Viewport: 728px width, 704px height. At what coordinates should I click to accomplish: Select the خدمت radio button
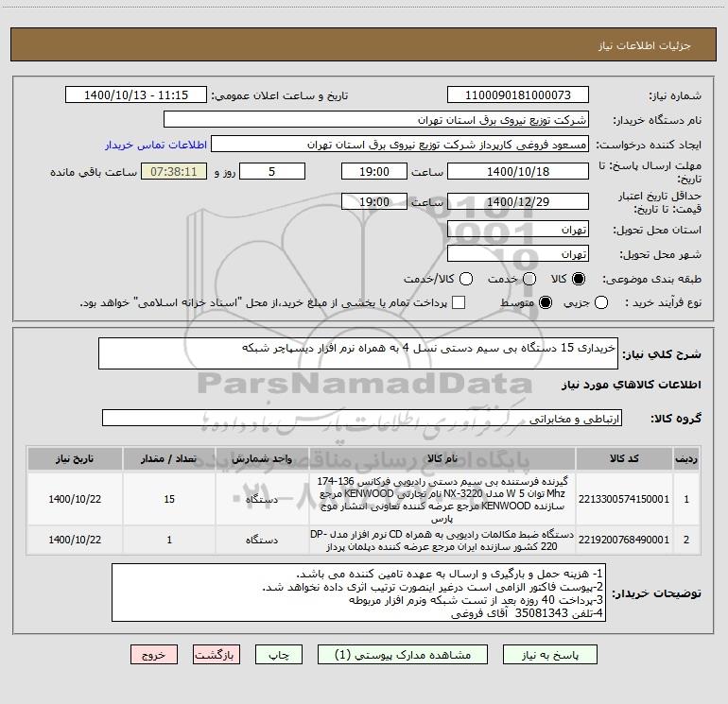coord(529,279)
